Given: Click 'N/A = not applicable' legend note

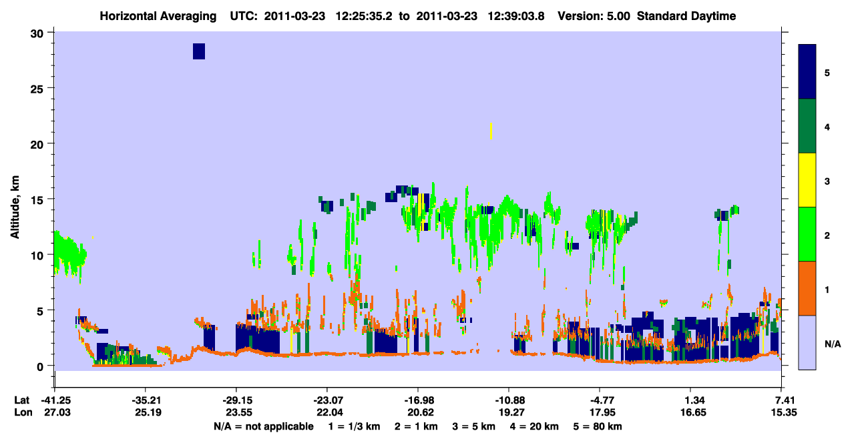Looking at the screenshot, I should [x=263, y=426].
